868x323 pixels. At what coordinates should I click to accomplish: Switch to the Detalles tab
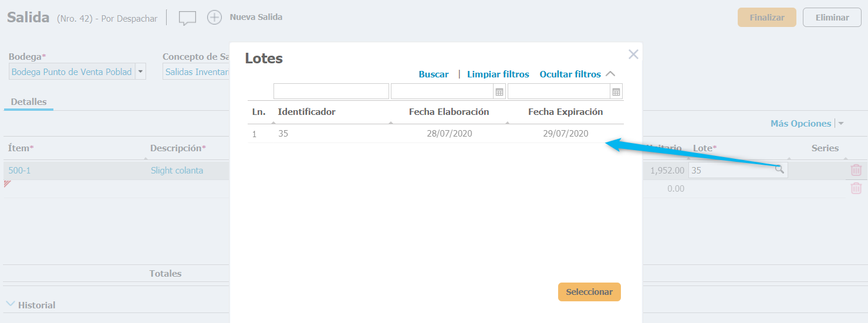pyautogui.click(x=29, y=102)
